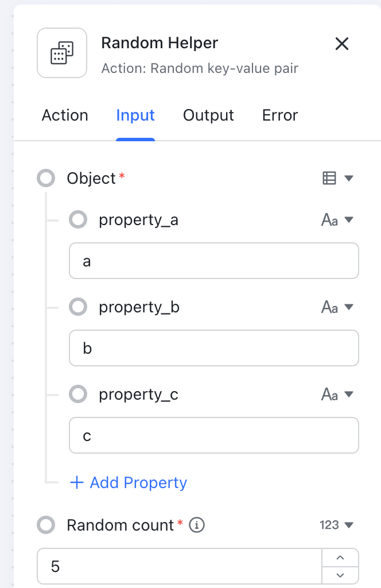
Task: Open the Error tab
Action: (280, 115)
